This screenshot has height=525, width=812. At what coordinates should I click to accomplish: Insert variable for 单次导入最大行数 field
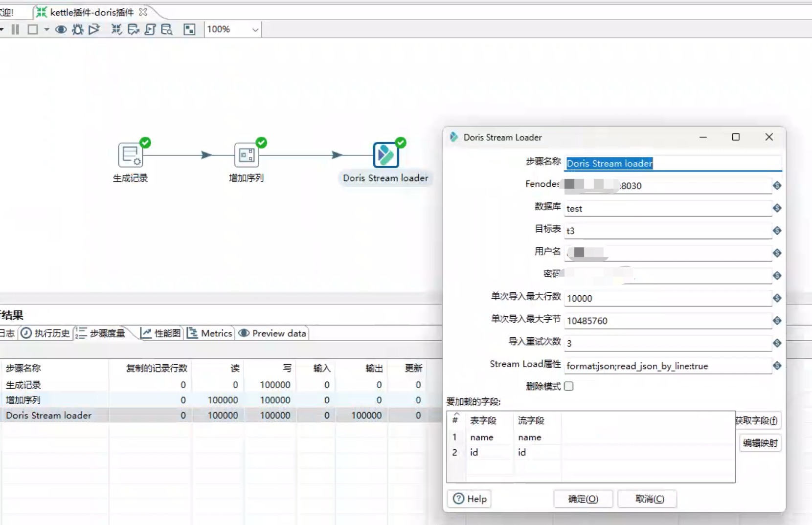point(777,298)
